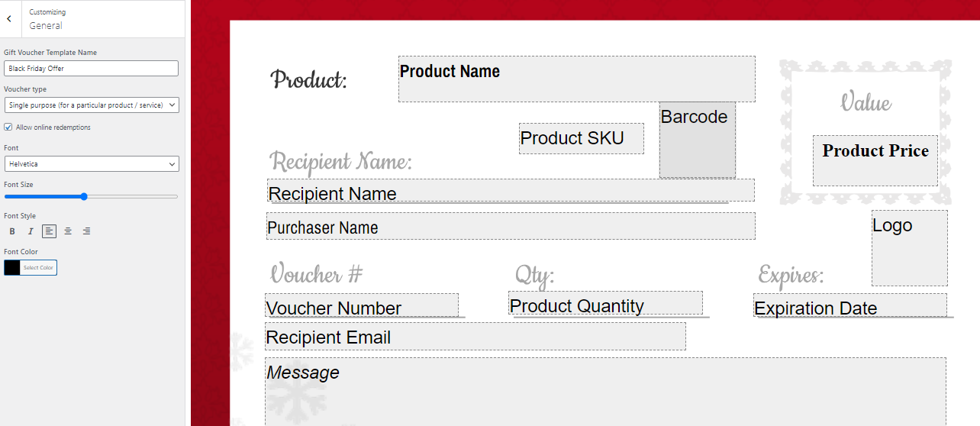Uncheck Allow online redemptions checkbox
This screenshot has height=426, width=980.
point(8,127)
